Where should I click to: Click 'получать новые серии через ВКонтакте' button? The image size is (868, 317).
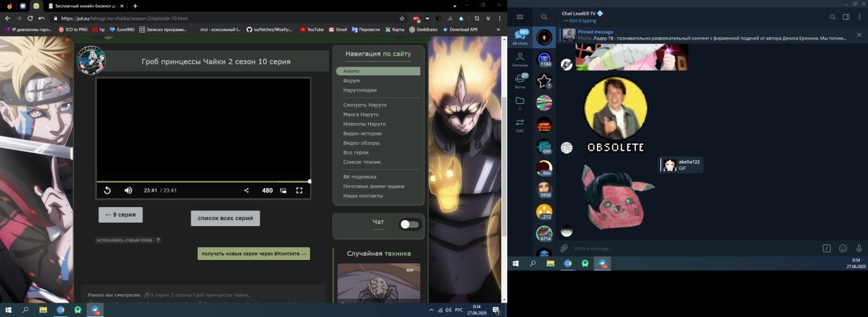coord(254,254)
